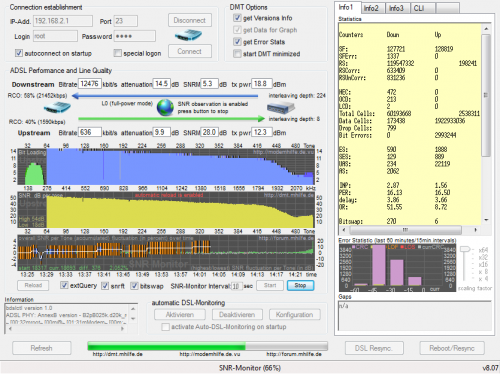Click the green SNR-Monitor progress bar

coord(207,346)
